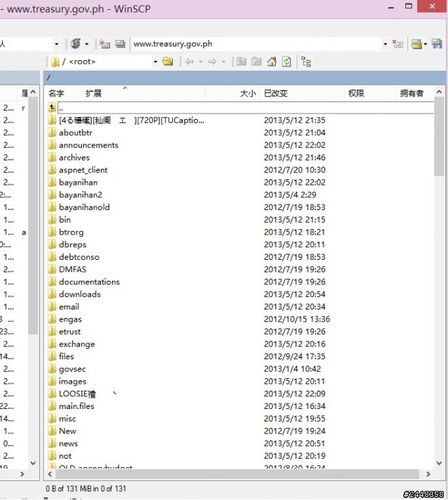The height and width of the screenshot is (500, 448).
Task: Click the announcements folder icon
Action: click(52, 145)
